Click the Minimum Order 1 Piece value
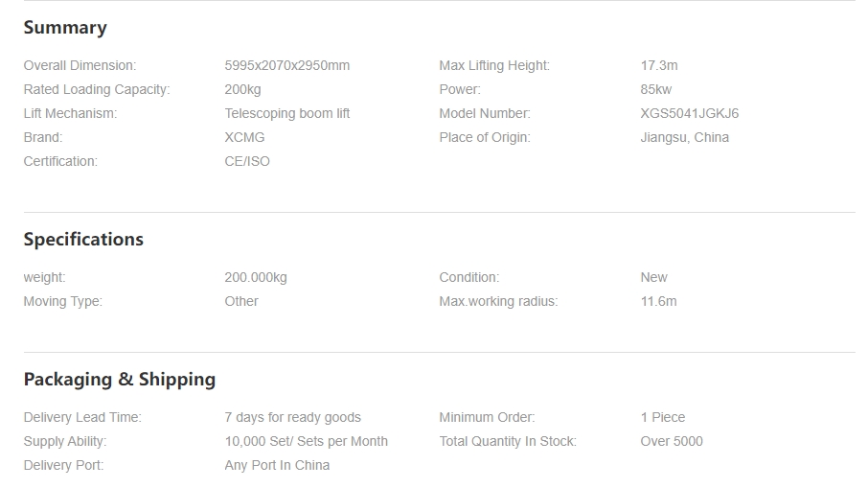 tap(663, 417)
